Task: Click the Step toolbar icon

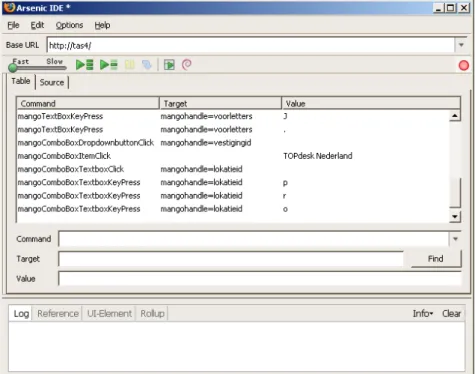Action: pos(147,65)
